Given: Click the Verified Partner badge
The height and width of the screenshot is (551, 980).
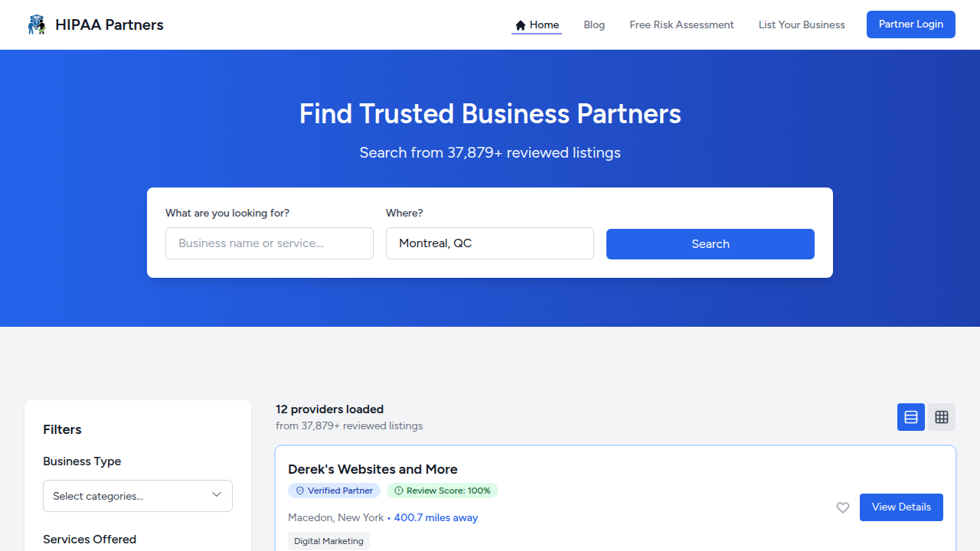Looking at the screenshot, I should point(334,491).
